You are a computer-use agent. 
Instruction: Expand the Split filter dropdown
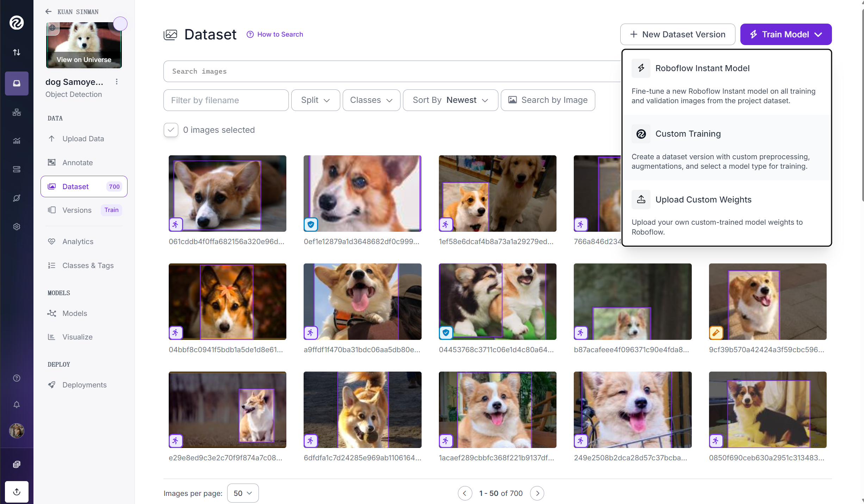pyautogui.click(x=315, y=100)
